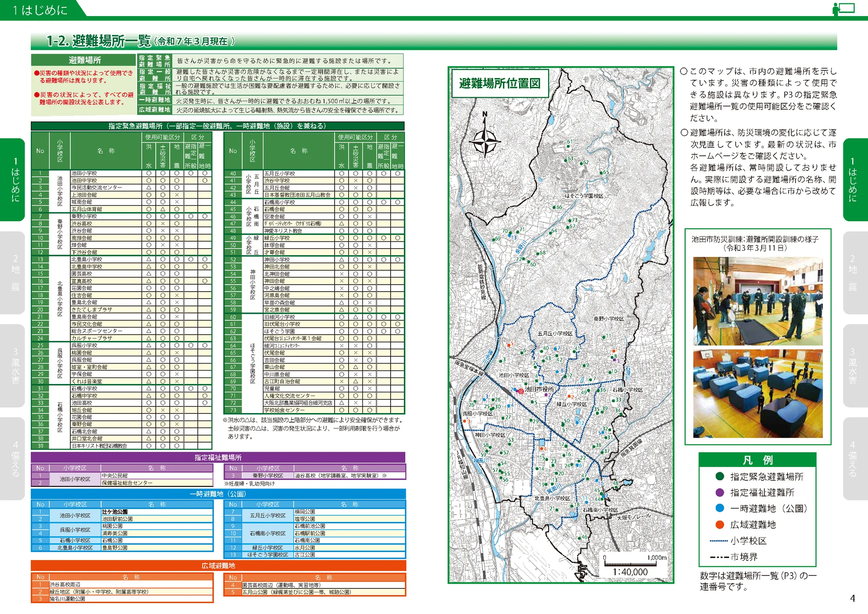
Task: Select the 保健福祉総合センター entry
Action: (127, 483)
